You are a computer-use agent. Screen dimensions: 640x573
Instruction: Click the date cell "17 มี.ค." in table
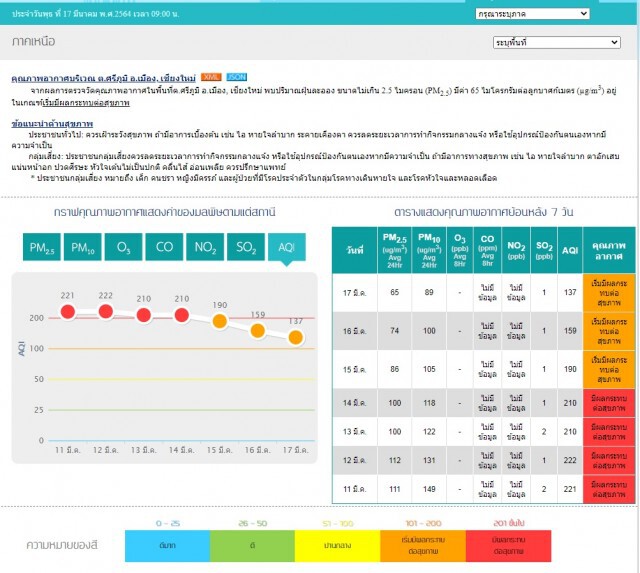point(354,293)
